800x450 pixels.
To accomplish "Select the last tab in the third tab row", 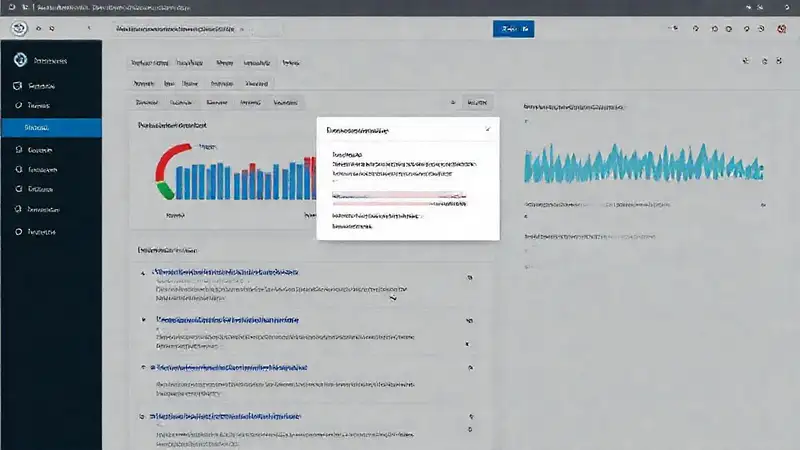I will coord(285,102).
